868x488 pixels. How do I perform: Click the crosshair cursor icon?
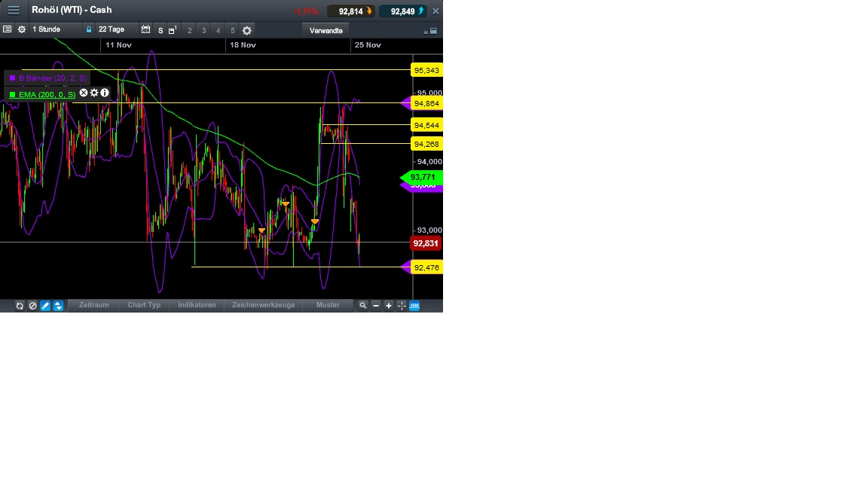tap(402, 305)
